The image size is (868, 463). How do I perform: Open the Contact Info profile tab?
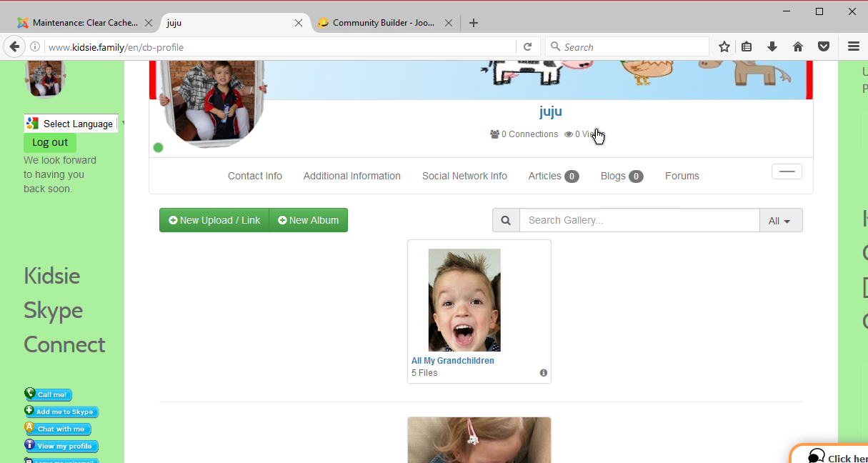(x=255, y=176)
